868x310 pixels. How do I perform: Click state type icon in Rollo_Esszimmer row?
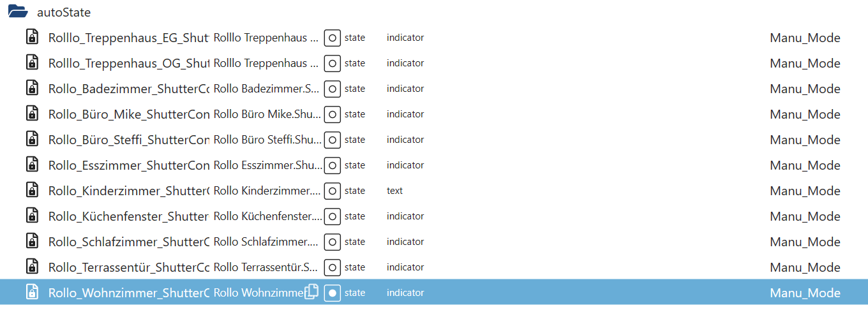pos(333,165)
